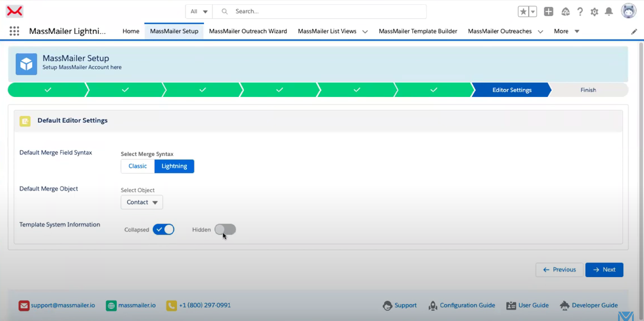Click the page vertical scrollbar
644x321 pixels.
641,181
